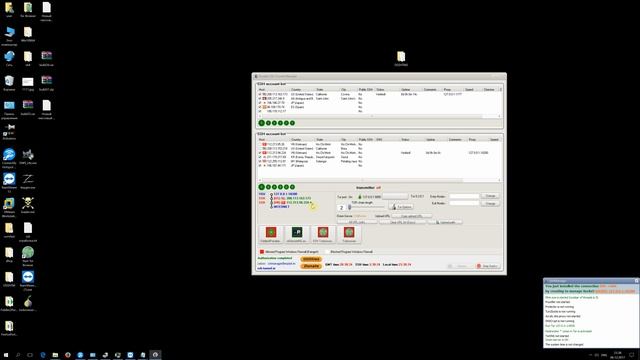This screenshot has height=360, width=640.
Task: Open the VMware Workstation desktop icon
Action: click(x=9, y=207)
